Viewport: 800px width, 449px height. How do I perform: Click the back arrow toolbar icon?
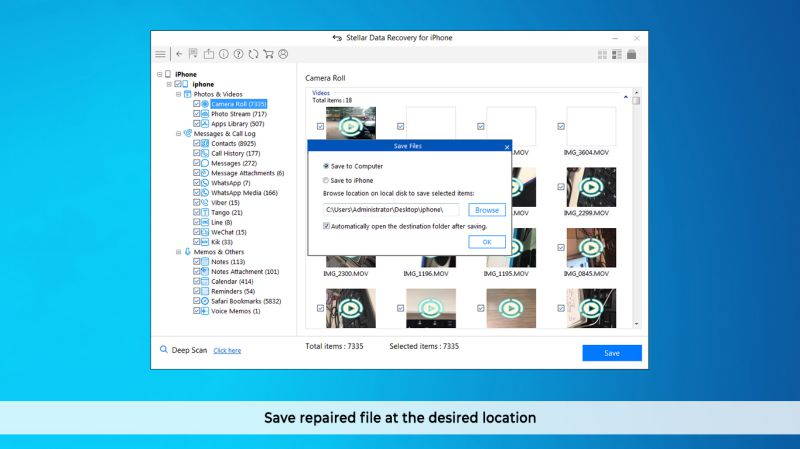coord(179,54)
